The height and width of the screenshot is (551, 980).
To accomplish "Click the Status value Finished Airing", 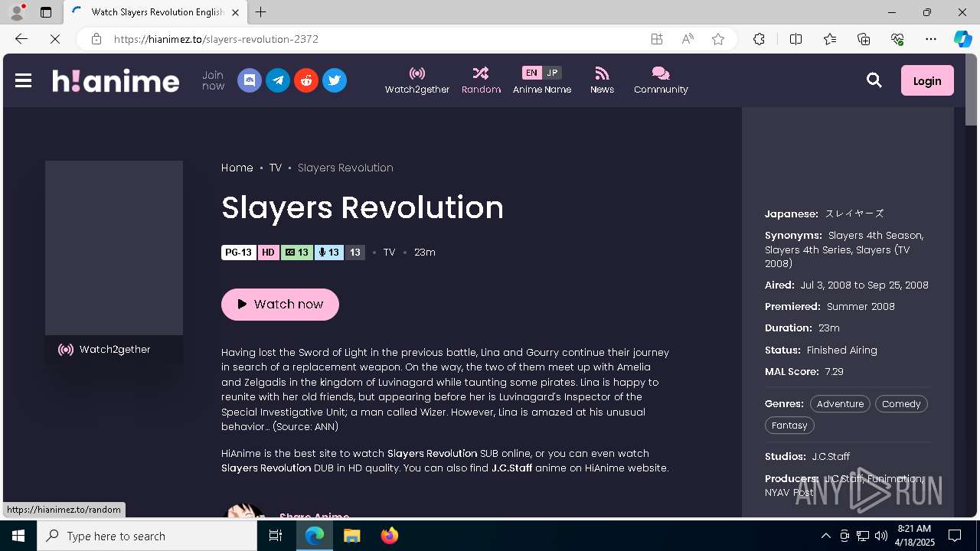I will (x=842, y=350).
